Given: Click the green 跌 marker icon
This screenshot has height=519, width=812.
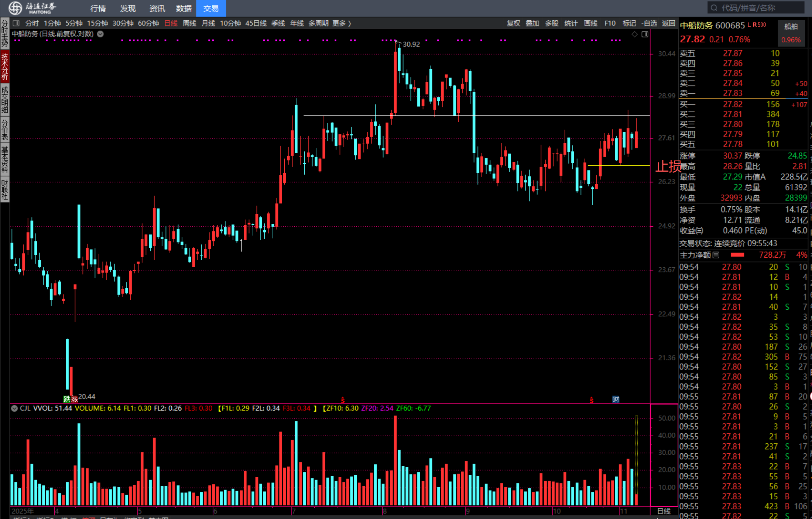Looking at the screenshot, I should pyautogui.click(x=67, y=399).
